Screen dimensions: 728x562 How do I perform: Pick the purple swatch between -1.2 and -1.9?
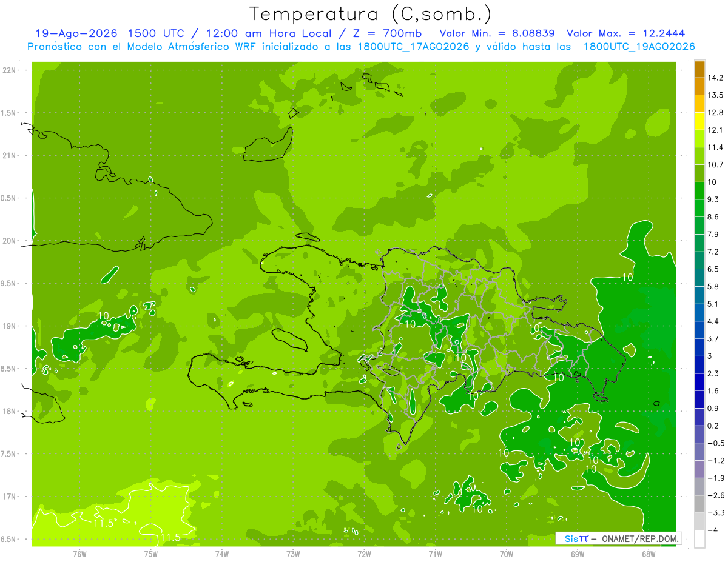coord(699,469)
